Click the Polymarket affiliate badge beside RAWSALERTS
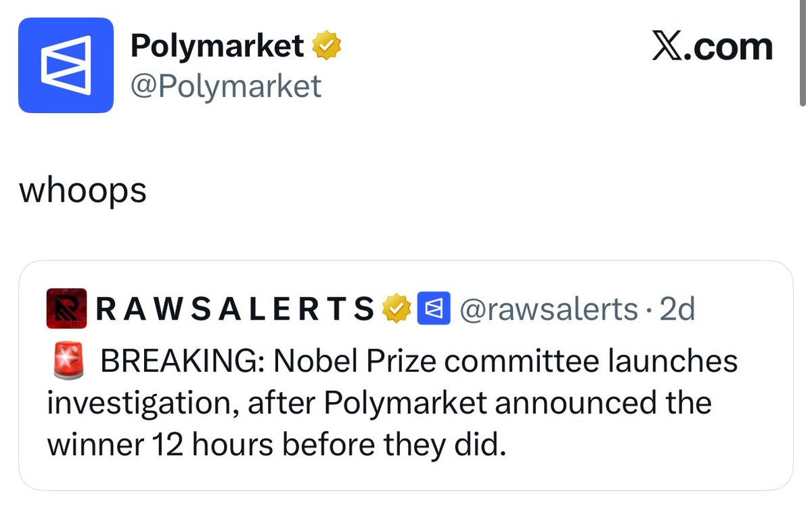 (434, 309)
